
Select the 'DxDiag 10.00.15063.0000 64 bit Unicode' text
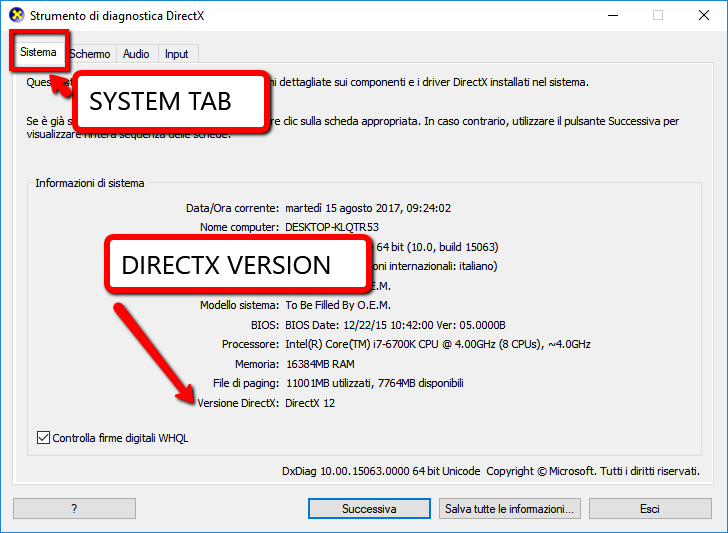click(x=381, y=471)
